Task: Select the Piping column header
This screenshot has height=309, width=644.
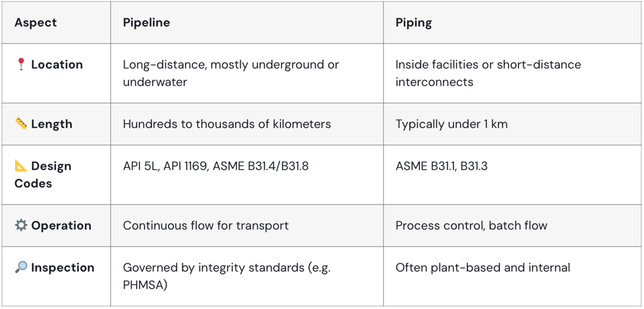Action: pos(413,23)
